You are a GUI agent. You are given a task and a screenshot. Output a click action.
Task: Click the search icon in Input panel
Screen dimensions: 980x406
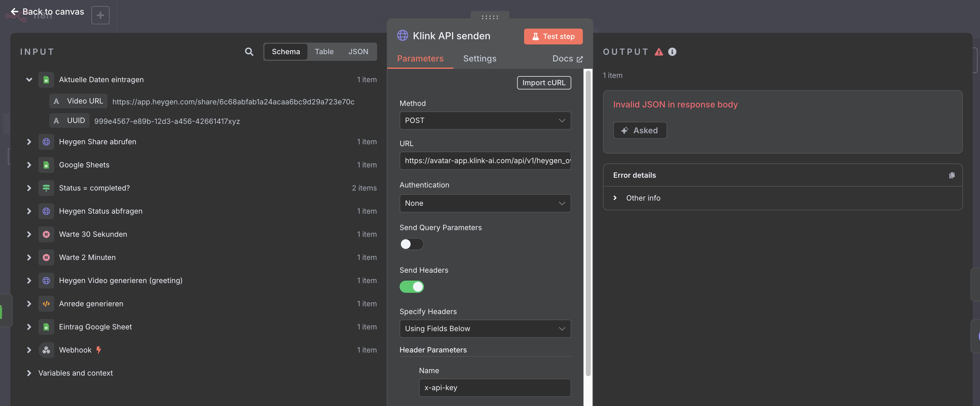pos(249,51)
